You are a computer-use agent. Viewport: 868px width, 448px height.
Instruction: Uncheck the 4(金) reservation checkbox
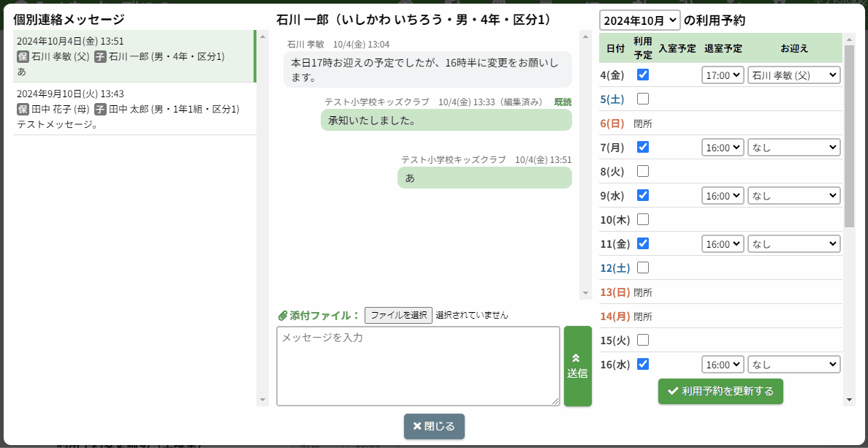pos(643,75)
